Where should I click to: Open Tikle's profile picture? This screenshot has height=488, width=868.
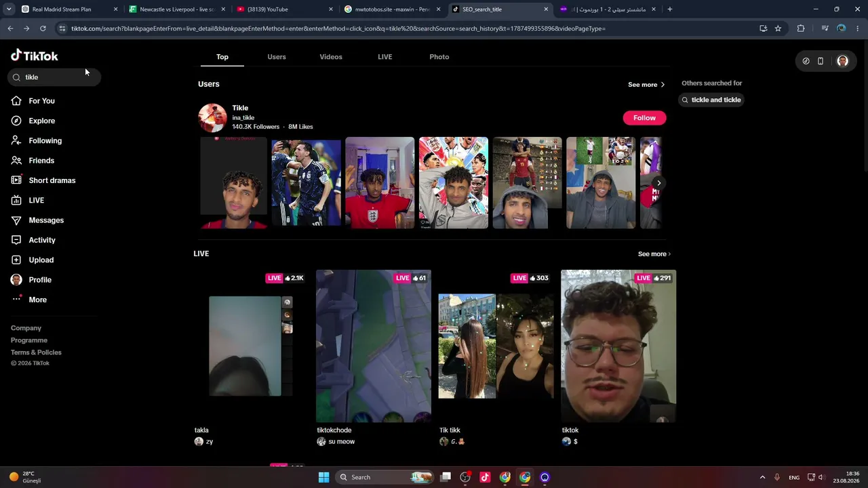212,118
